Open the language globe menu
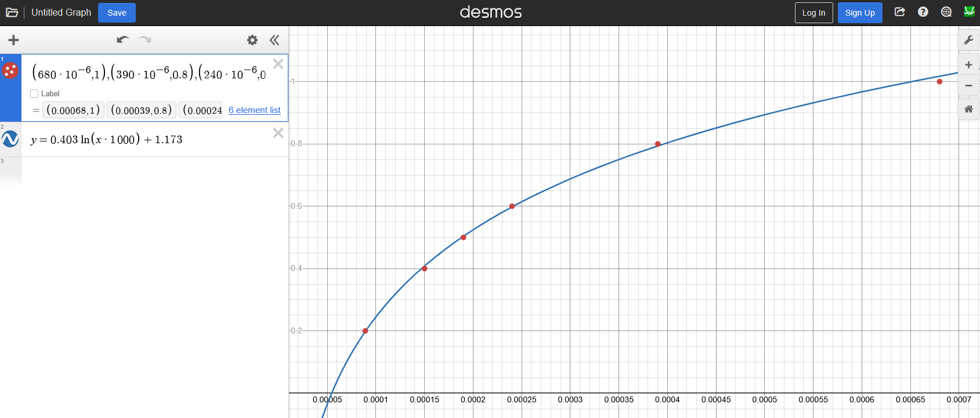 pos(946,12)
